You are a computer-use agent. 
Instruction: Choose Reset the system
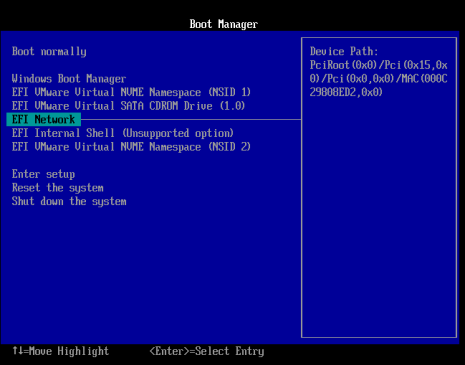[58, 188]
